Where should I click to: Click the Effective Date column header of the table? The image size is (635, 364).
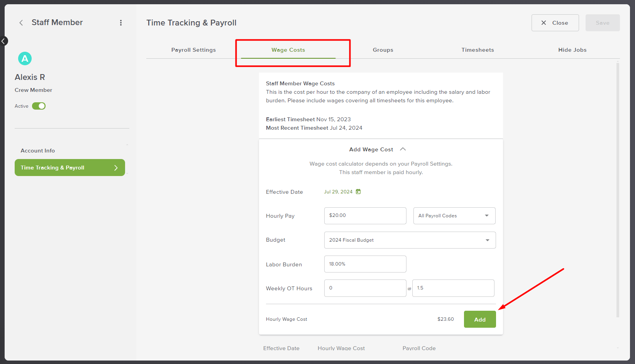click(281, 348)
